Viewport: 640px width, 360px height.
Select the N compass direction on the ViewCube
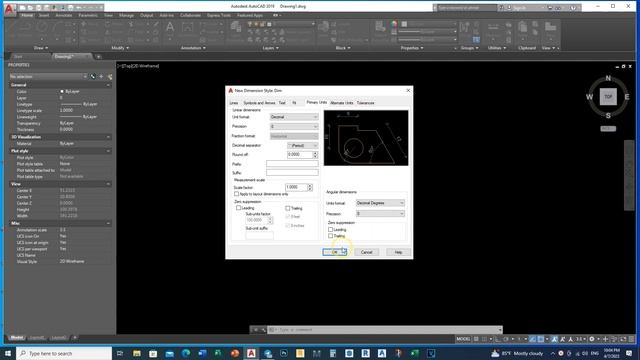pos(608,78)
